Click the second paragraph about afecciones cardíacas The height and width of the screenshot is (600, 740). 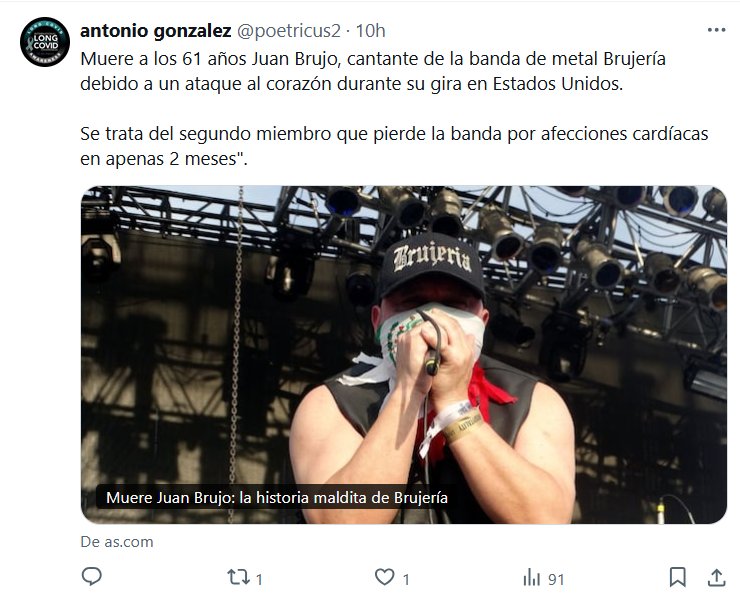(x=394, y=146)
